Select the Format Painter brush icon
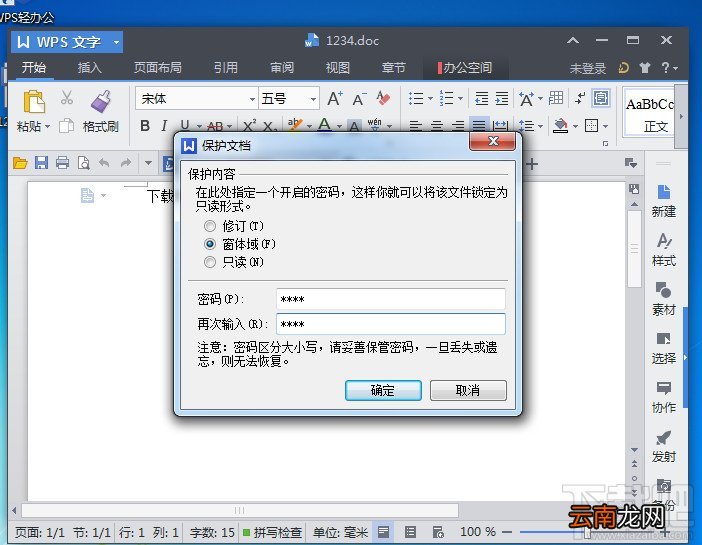Viewport: 702px width, 545px height. [101, 102]
